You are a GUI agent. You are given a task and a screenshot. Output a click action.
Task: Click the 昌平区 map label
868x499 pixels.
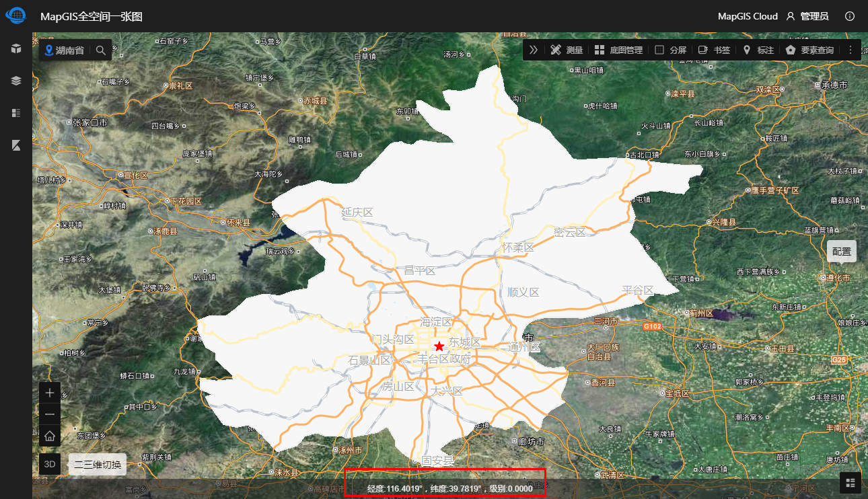(420, 270)
